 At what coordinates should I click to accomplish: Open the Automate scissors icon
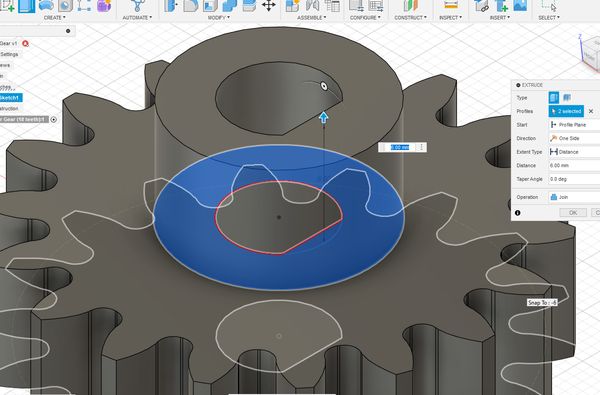click(137, 6)
